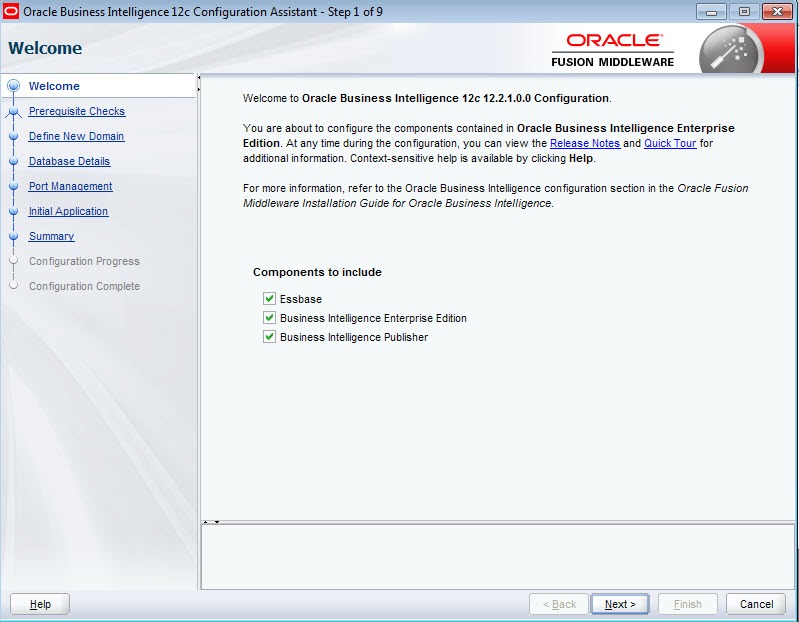Click the Initial Application step bullet

click(x=14, y=211)
